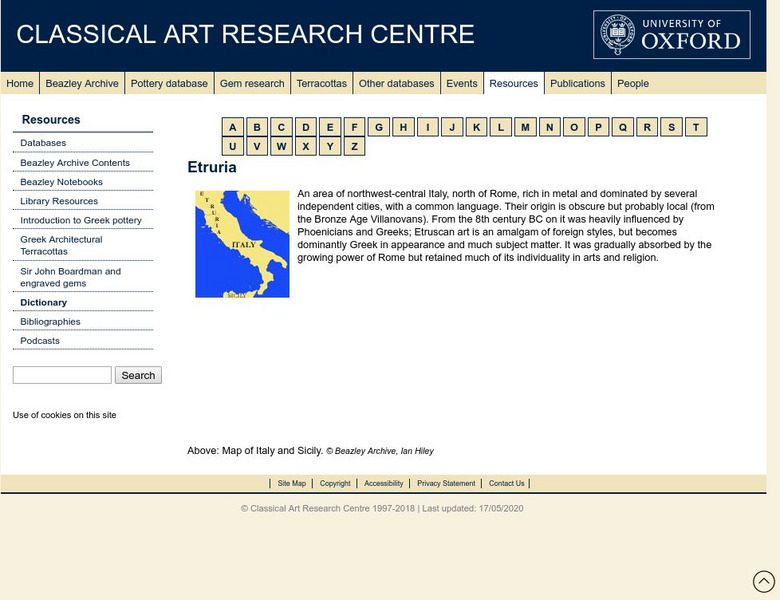The width and height of the screenshot is (780, 600).
Task: Select dictionary letter K
Action: click(476, 127)
